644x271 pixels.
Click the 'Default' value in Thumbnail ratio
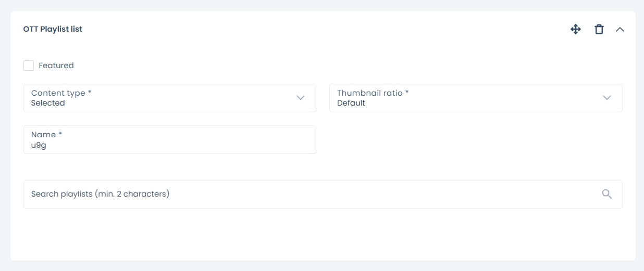click(351, 103)
